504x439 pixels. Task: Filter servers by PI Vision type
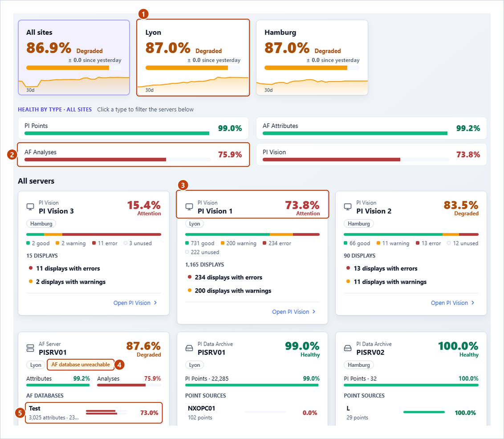371,155
